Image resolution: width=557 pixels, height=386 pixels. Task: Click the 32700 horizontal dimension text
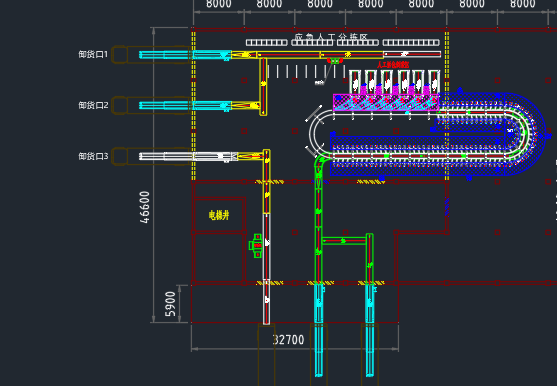point(288,340)
